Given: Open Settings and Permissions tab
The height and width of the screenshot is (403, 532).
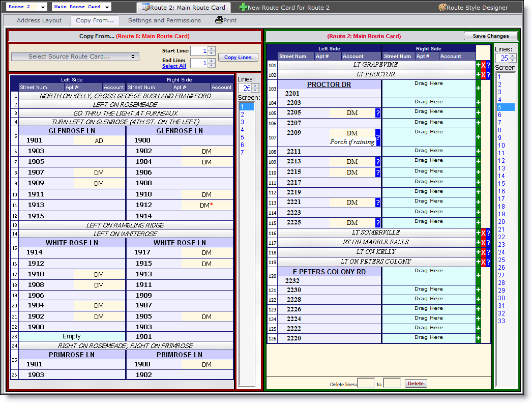Looking at the screenshot, I should click(164, 20).
